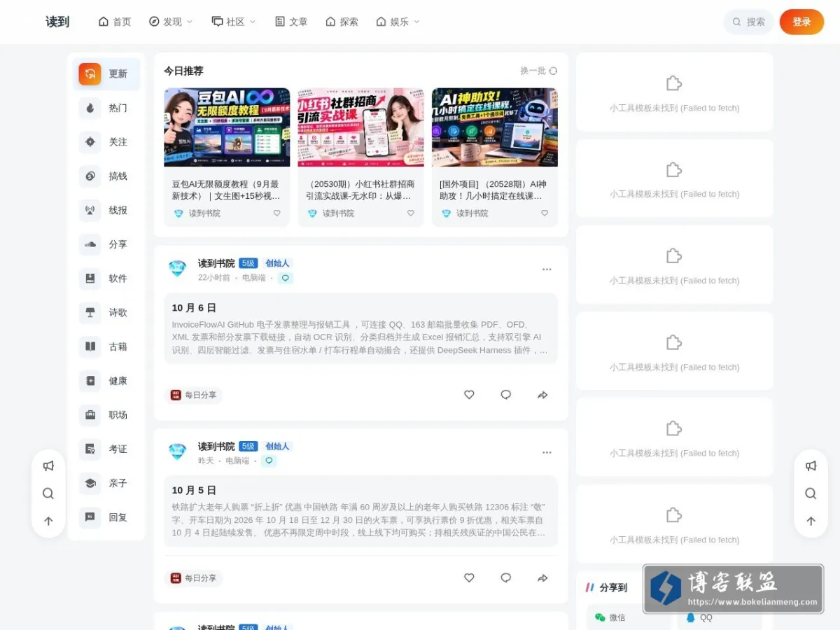The height and width of the screenshot is (630, 840).
Task: Open the 健康 sidebar category
Action: coord(106,381)
